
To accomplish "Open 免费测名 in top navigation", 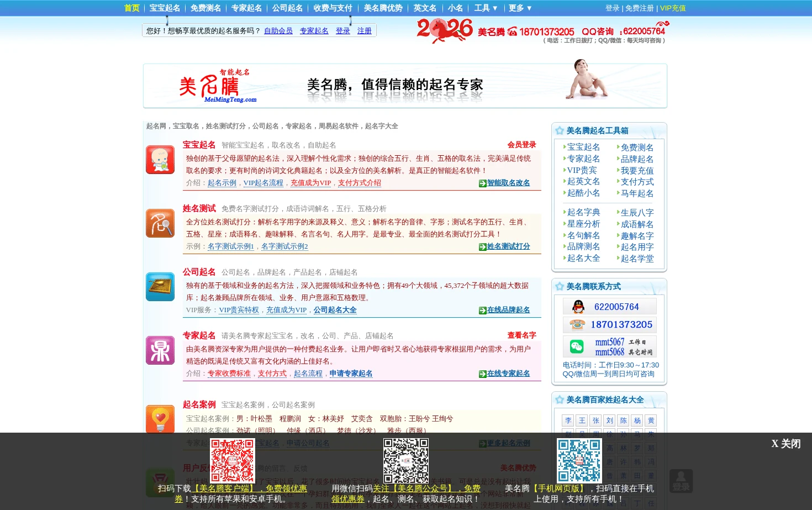I will pyautogui.click(x=205, y=8).
